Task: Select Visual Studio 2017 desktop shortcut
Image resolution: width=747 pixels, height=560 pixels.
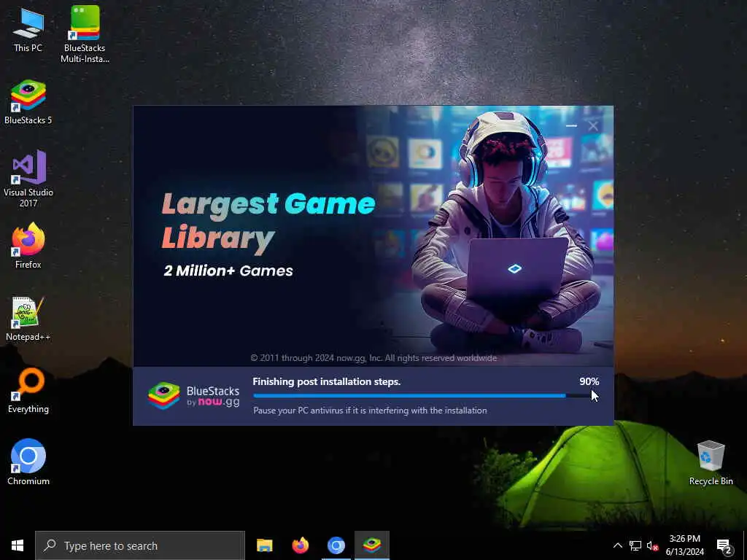Action: [28, 179]
